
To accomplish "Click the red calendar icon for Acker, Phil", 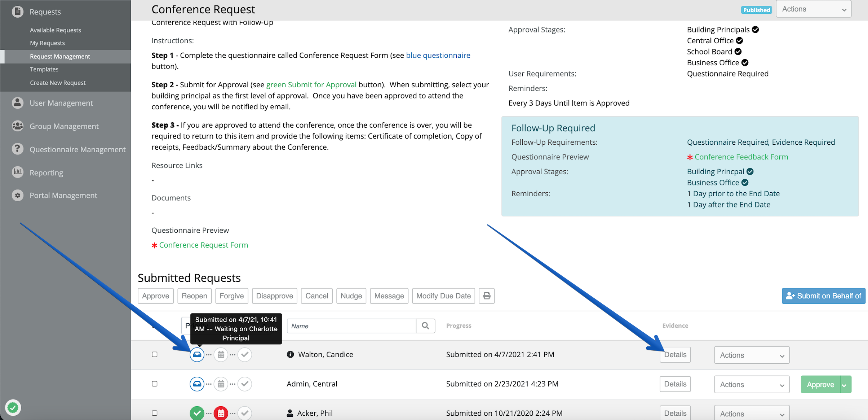I will pyautogui.click(x=221, y=413).
